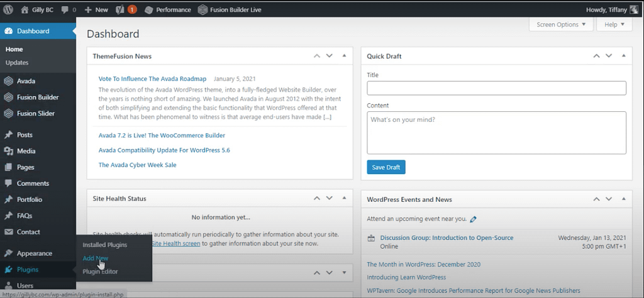Click the Fusion Slider icon in sidebar
This screenshot has height=298, width=644.
click(8, 113)
